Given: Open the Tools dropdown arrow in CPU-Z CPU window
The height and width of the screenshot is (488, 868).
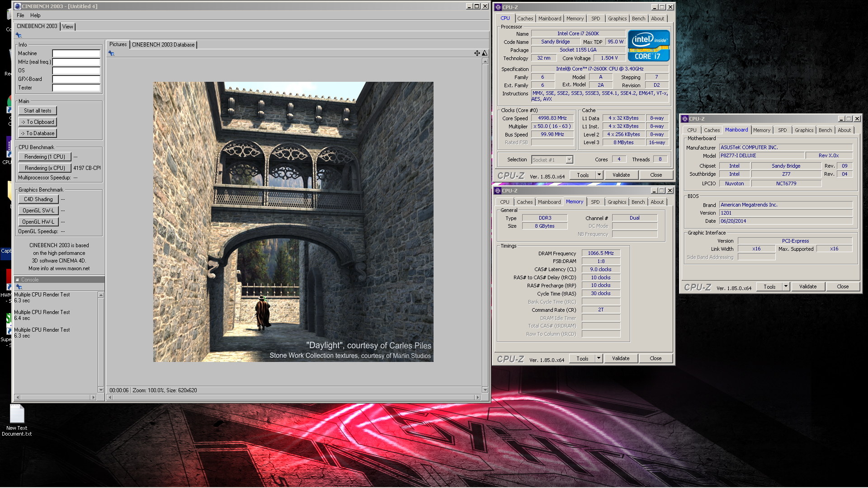Looking at the screenshot, I should pos(599,175).
